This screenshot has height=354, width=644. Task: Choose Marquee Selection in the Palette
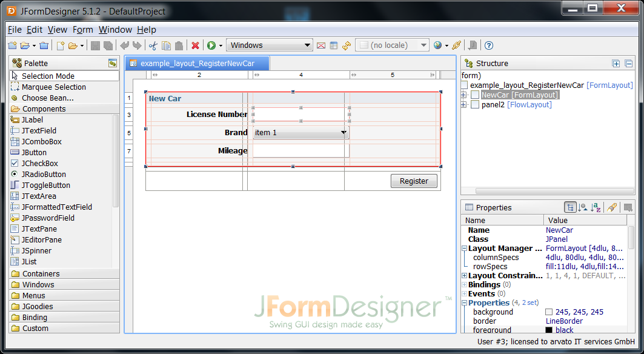click(64, 87)
